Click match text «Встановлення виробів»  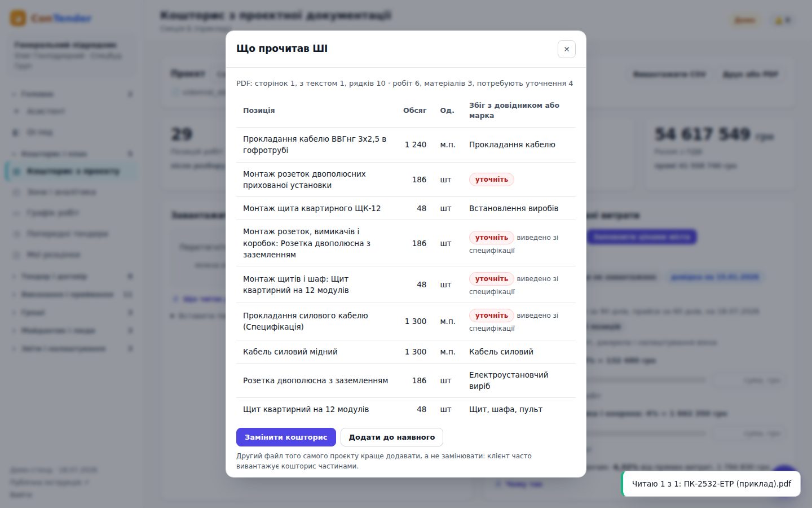pyautogui.click(x=514, y=208)
